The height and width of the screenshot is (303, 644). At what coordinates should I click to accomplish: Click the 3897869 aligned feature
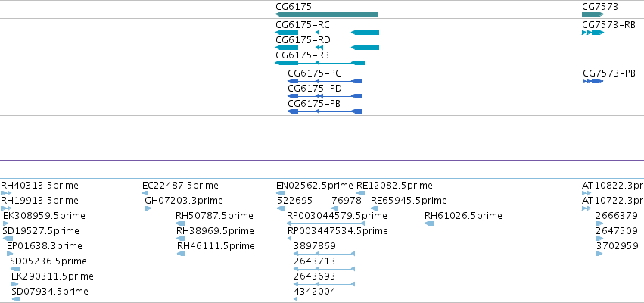(324, 254)
